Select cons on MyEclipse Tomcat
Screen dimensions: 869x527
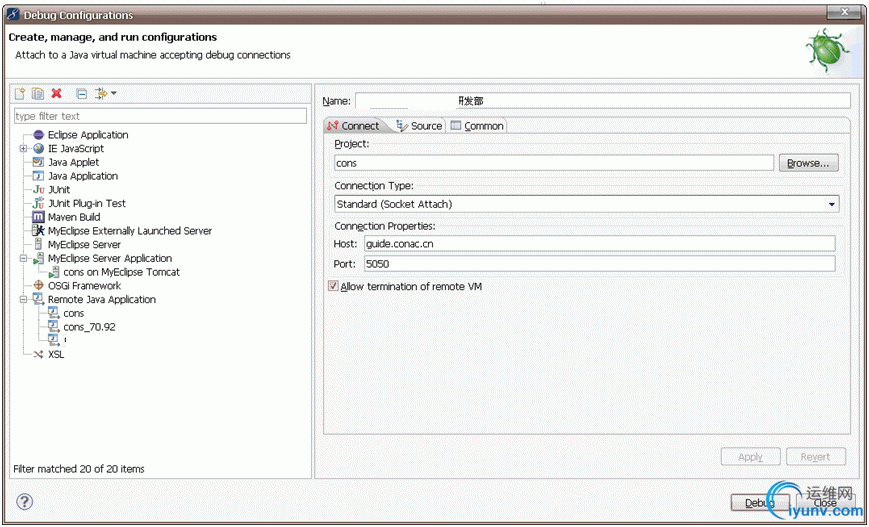121,272
